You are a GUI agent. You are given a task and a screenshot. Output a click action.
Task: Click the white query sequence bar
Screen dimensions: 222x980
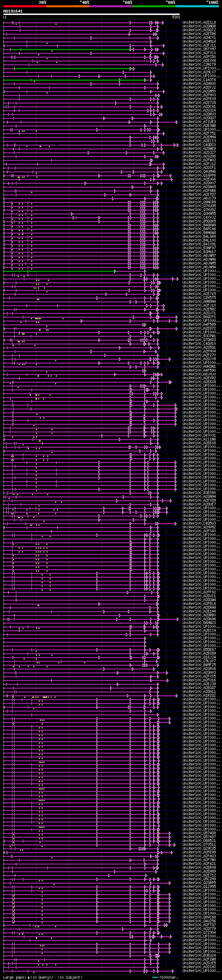pos(92,15)
